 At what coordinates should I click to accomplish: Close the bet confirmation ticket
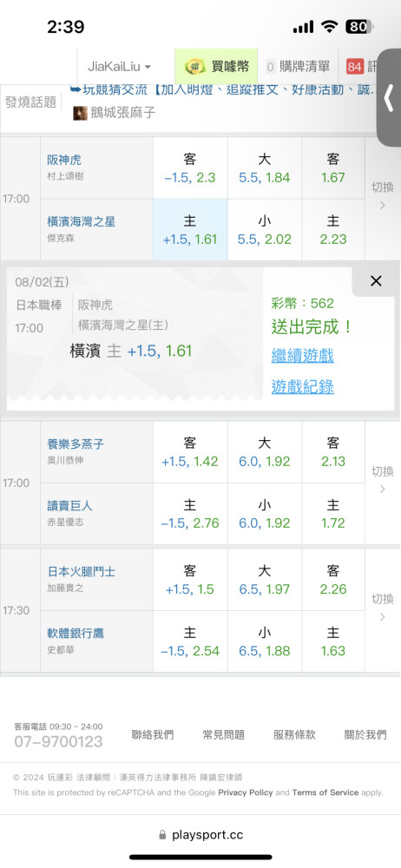376,281
